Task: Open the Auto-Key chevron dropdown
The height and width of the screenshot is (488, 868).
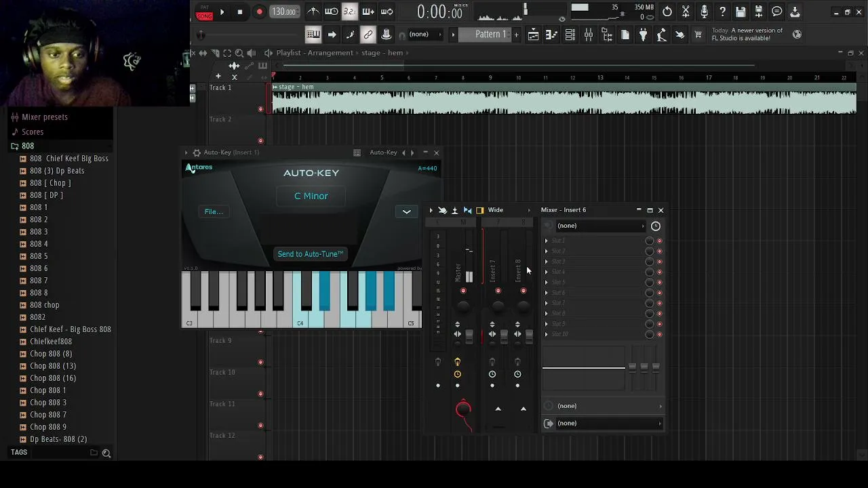Action: (x=407, y=211)
